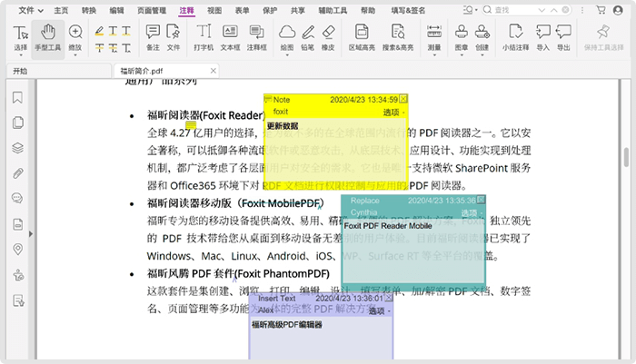
Task: Expand the 选择 tool dropdown arrow
Action: coord(20,55)
